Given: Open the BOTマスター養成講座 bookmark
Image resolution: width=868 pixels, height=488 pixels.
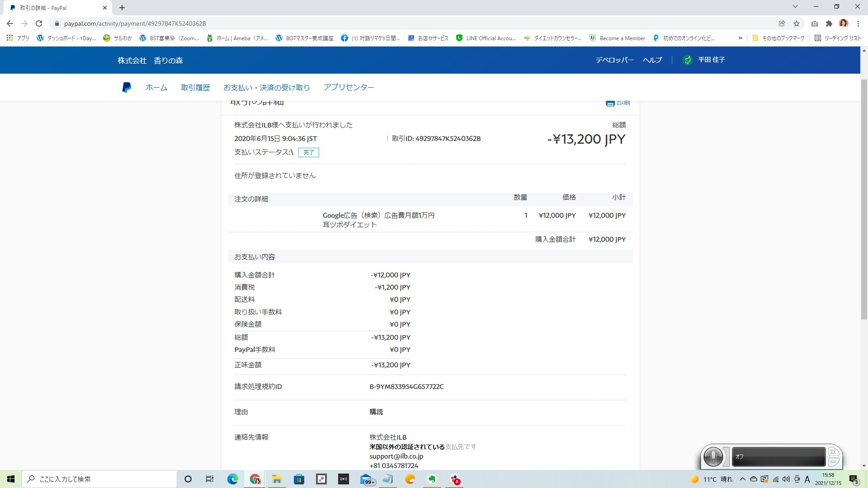Looking at the screenshot, I should coord(304,38).
